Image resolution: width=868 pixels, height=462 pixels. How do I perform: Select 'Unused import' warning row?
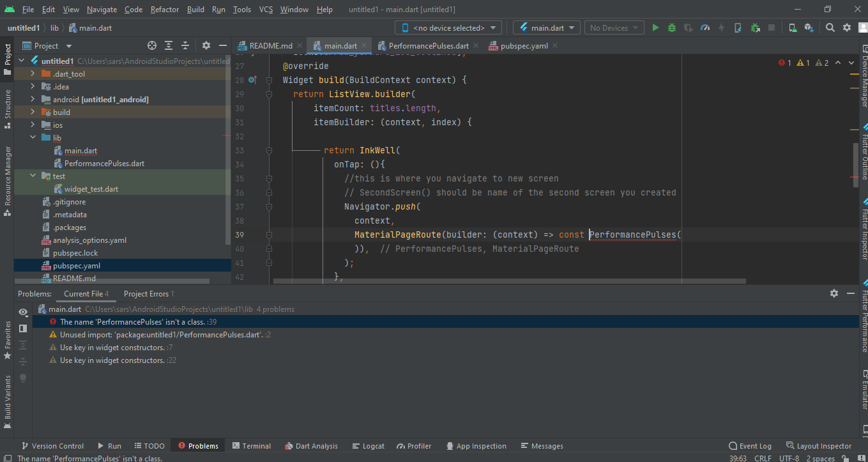point(446,334)
